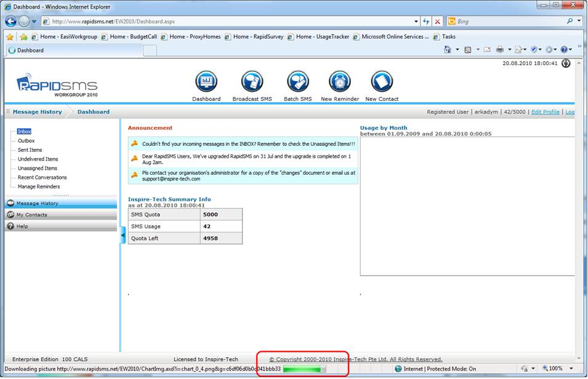Viewport: 588px width, 379px height.
Task: Click the Dashboard browser tab
Action: pos(75,50)
